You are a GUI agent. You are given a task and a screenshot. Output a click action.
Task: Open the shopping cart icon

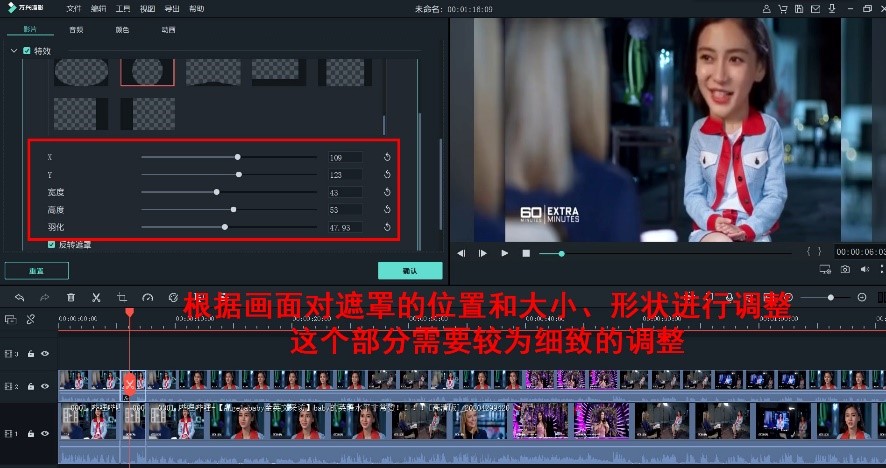[783, 9]
